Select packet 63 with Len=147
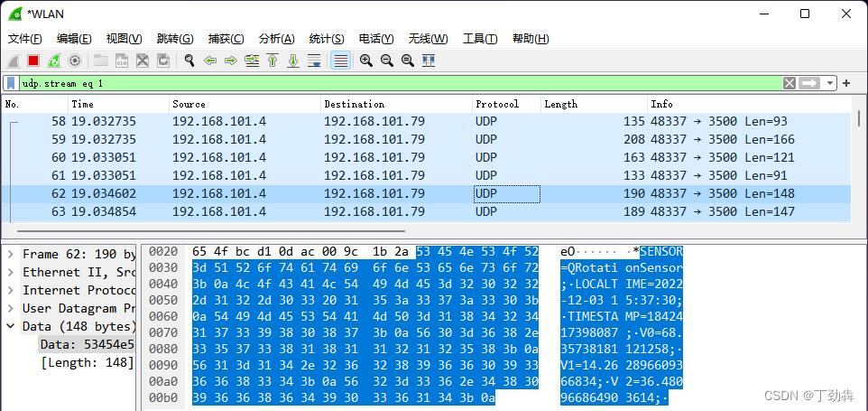The image size is (868, 411). point(426,211)
